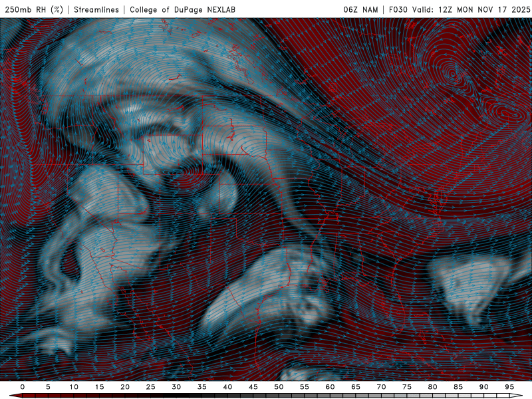Click the "80" colorbar label
Image resolution: width=532 pixels, height=399 pixels.
[432, 387]
